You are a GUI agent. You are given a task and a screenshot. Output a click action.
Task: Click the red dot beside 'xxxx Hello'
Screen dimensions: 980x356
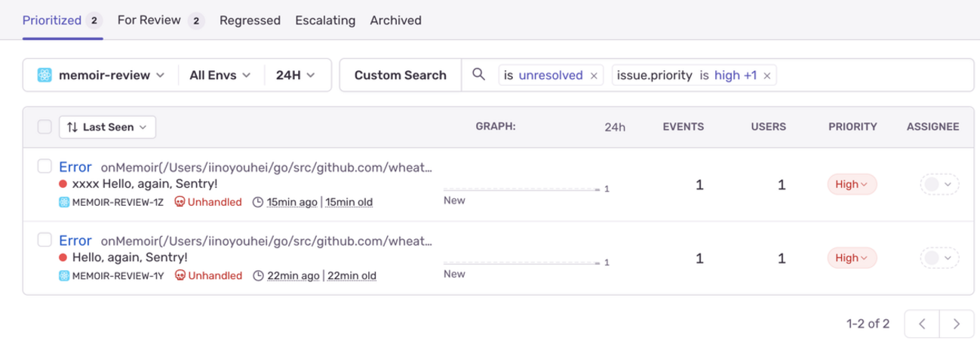point(63,184)
